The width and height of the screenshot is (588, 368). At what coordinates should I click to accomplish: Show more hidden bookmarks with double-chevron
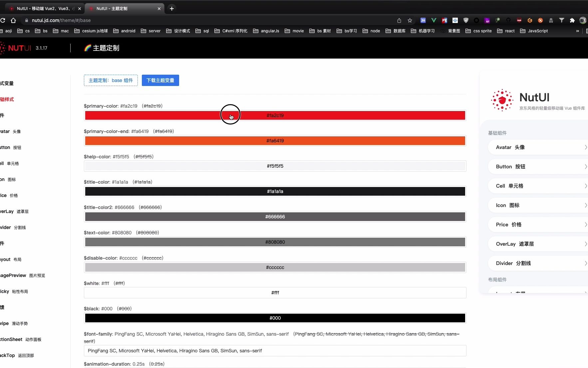pyautogui.click(x=578, y=31)
